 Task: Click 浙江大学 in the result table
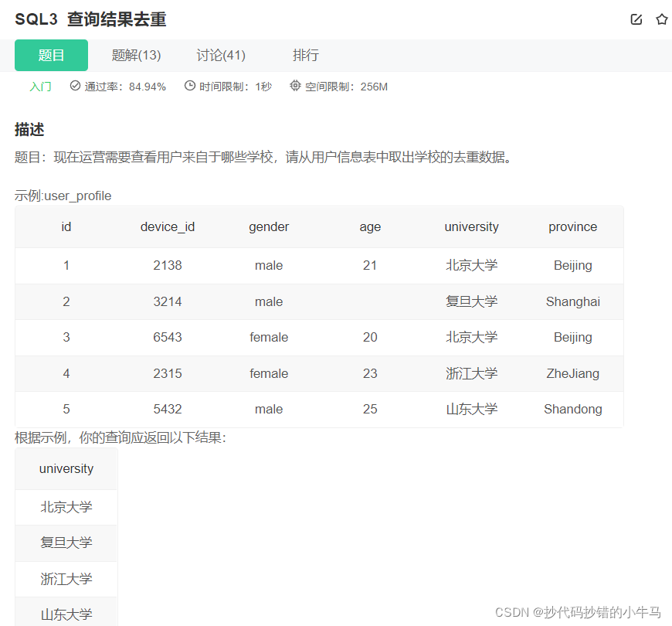coord(66,580)
